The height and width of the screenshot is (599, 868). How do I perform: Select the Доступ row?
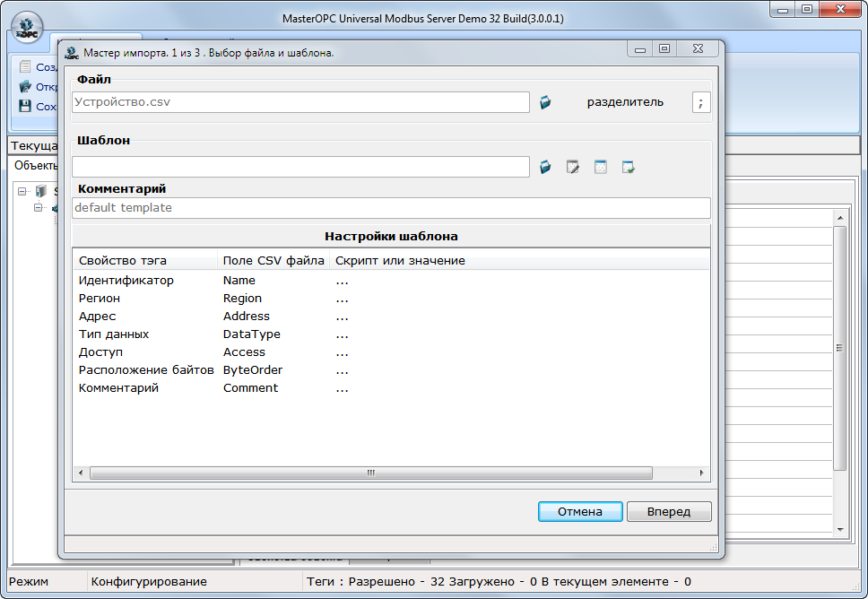[391, 352]
